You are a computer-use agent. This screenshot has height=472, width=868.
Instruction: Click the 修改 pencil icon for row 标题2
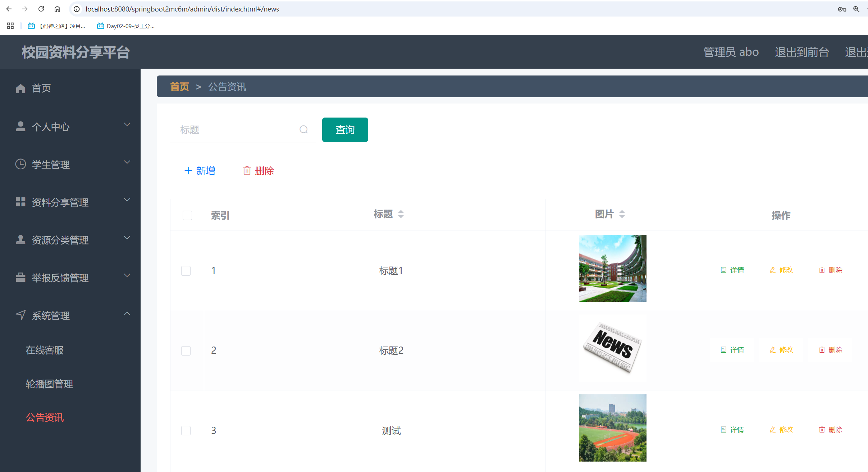772,350
